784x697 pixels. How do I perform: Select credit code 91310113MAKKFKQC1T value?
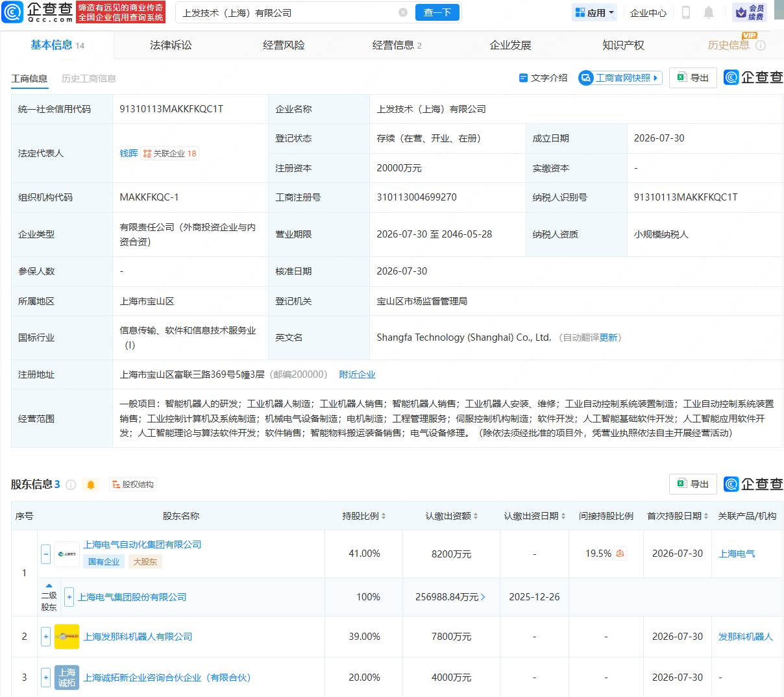coord(171,109)
